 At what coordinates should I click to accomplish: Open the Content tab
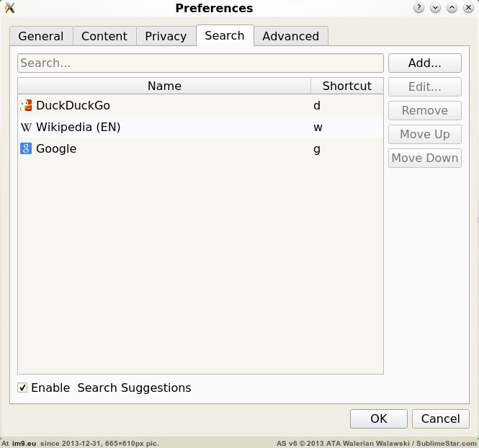(104, 36)
